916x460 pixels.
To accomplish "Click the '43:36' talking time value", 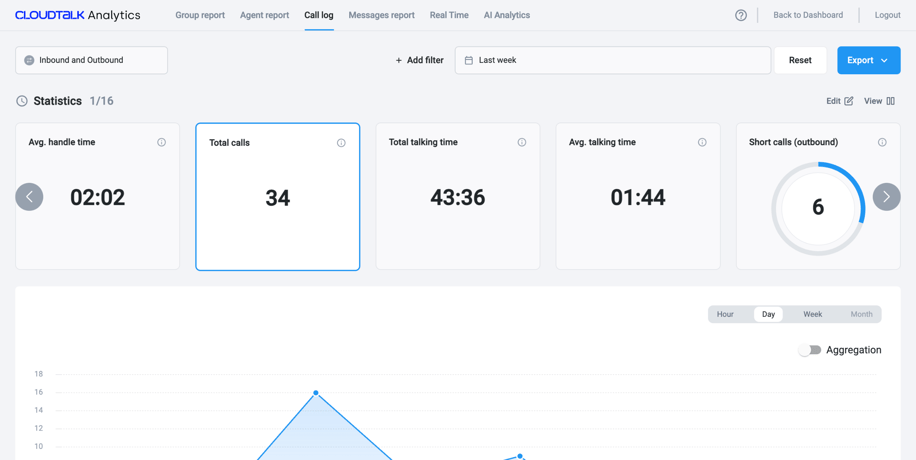I will tap(458, 198).
